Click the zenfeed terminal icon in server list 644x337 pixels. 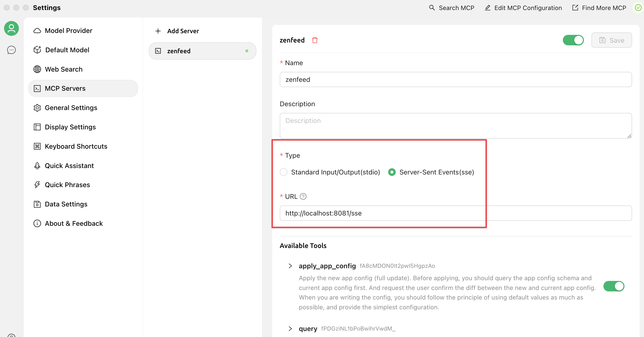tap(158, 51)
